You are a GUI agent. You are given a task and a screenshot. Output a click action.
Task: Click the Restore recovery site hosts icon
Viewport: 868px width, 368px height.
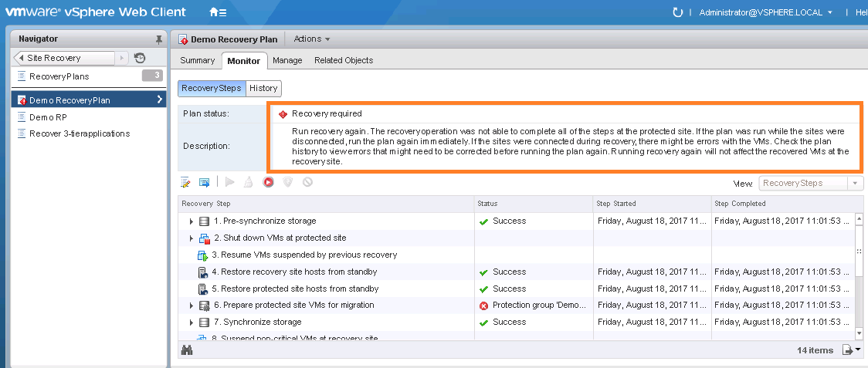(202, 272)
